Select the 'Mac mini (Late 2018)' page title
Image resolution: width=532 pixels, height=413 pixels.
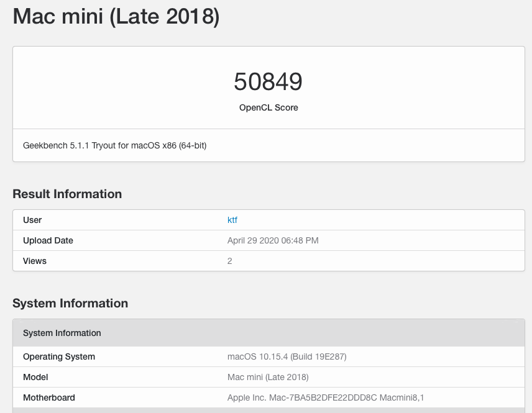click(116, 16)
